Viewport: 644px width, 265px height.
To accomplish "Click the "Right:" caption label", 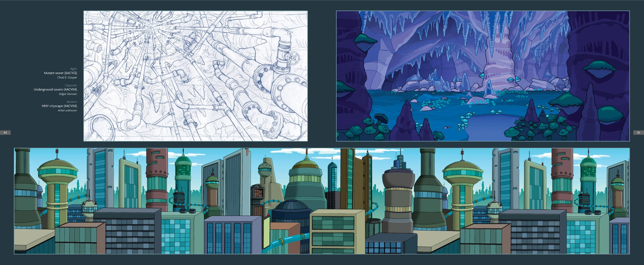I will pos(73,69).
